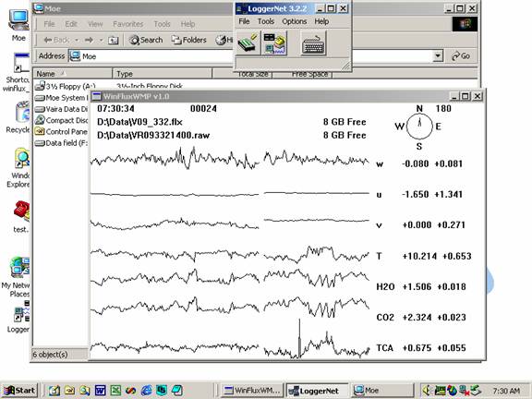Click the CO2 label in WinFlux
Screen dimensions: 532x399
[x=385, y=318]
